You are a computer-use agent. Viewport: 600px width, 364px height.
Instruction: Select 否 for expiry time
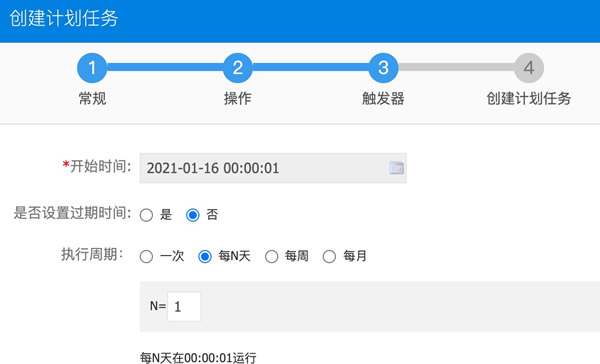(x=192, y=215)
